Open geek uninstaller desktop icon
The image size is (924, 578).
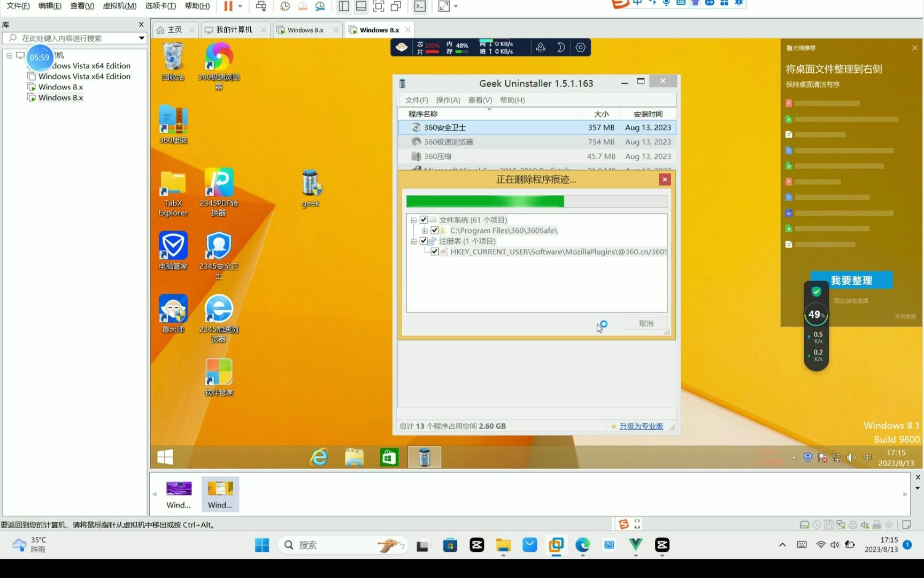(311, 188)
